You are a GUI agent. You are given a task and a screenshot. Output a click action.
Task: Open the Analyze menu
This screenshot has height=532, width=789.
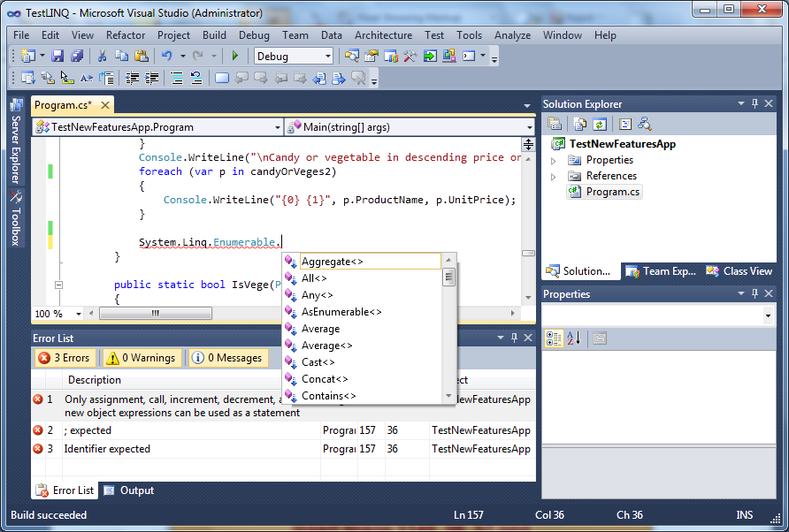513,35
